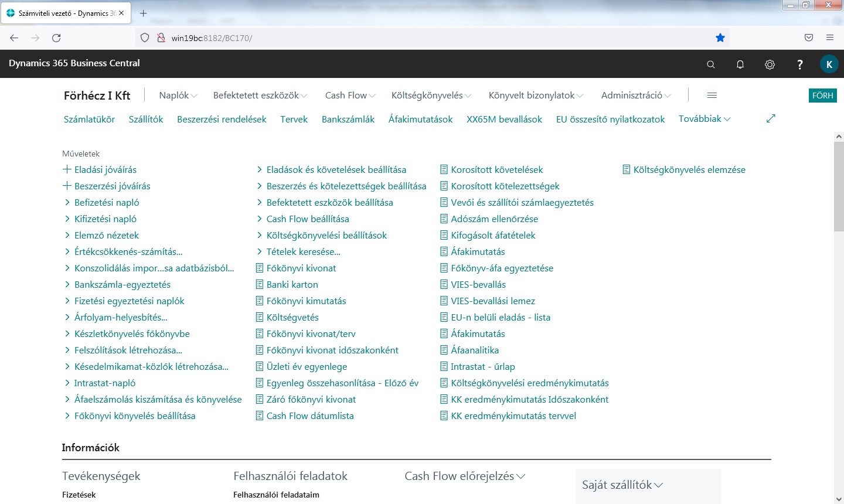Click the FÖRH company badge
844x504 pixels.
click(823, 96)
